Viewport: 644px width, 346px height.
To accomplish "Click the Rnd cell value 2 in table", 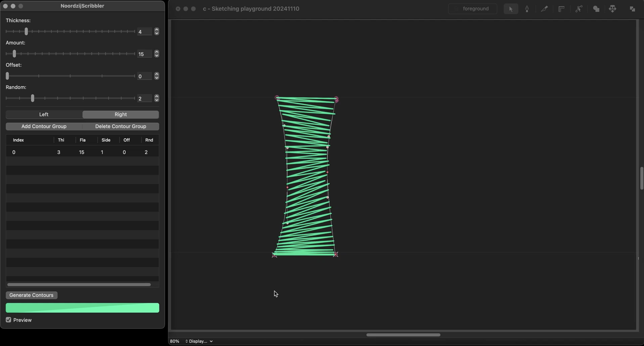I will click(146, 152).
